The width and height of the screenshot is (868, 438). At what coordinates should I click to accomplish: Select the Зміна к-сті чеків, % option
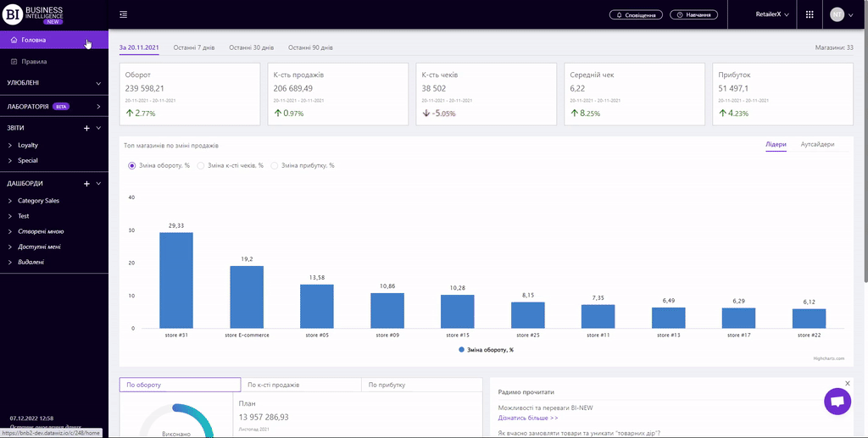pos(201,165)
